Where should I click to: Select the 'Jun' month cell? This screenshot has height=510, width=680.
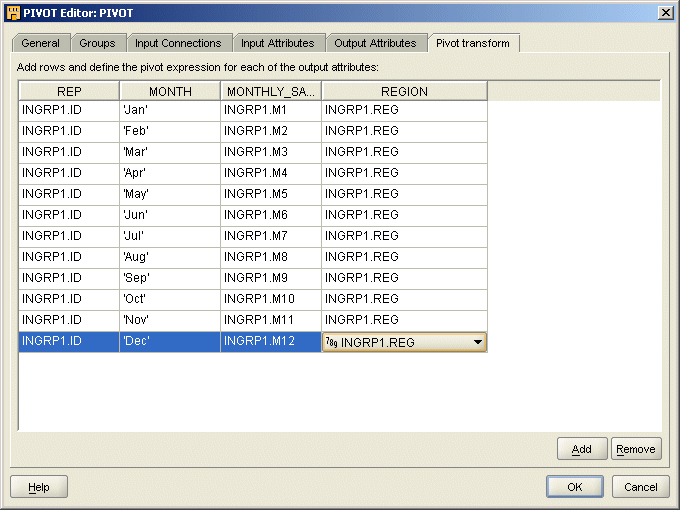pyautogui.click(x=170, y=216)
